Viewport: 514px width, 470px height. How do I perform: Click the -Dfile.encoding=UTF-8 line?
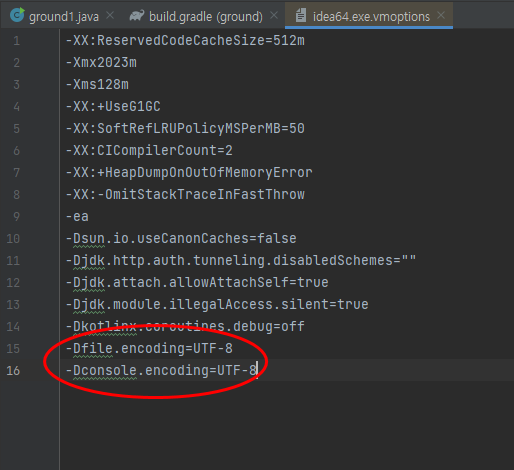point(149,349)
